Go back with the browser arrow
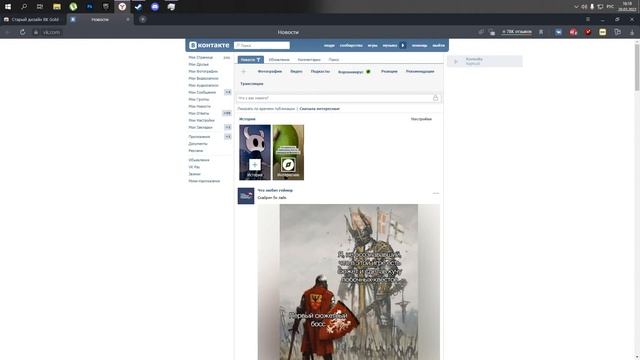 pos(7,32)
